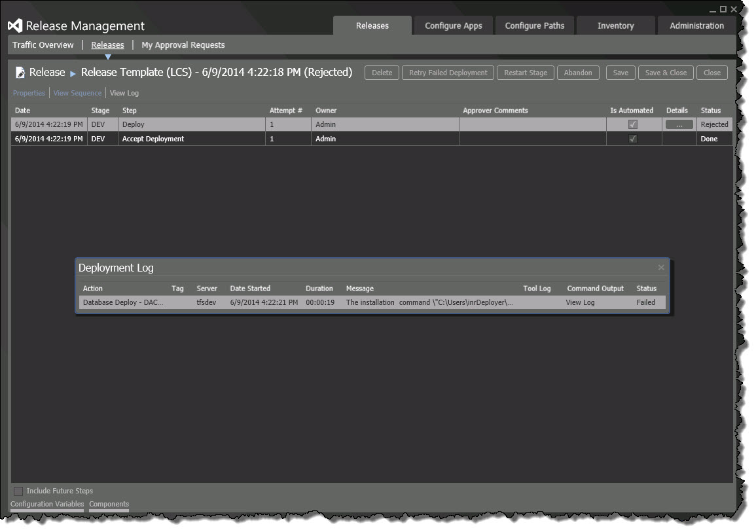The image size is (756, 532).
Task: Show the View Sequence page
Action: (x=77, y=93)
